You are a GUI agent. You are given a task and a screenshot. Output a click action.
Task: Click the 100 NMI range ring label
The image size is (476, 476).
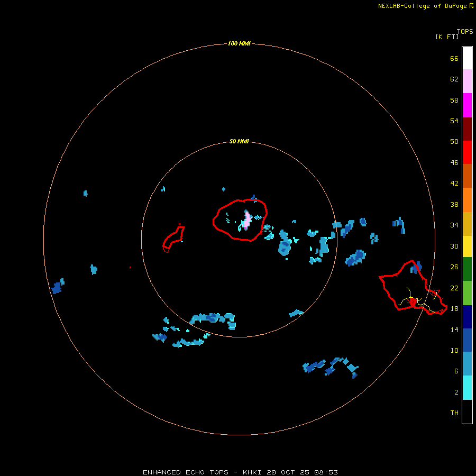click(x=239, y=43)
